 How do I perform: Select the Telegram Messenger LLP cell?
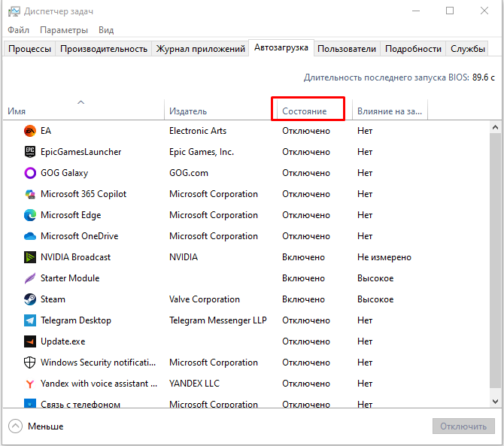[218, 320]
